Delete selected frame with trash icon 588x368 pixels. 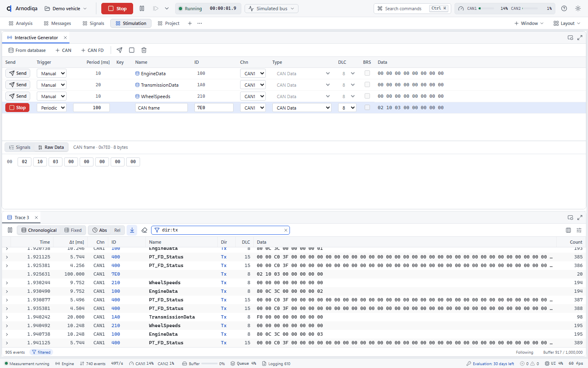click(x=144, y=50)
